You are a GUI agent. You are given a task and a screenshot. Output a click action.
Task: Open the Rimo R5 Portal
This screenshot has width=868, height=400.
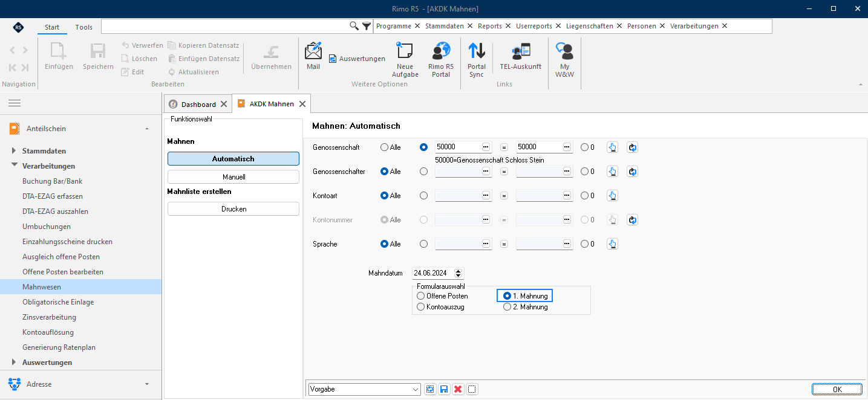(441, 60)
